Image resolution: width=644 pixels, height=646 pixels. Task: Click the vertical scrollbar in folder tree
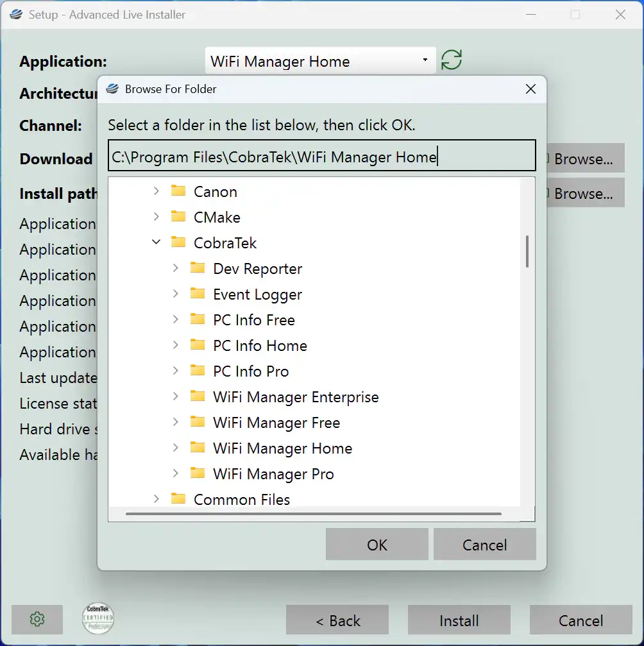527,251
